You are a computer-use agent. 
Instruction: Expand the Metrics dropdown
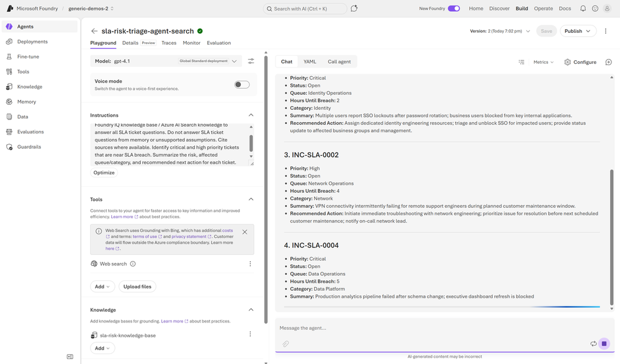click(543, 62)
